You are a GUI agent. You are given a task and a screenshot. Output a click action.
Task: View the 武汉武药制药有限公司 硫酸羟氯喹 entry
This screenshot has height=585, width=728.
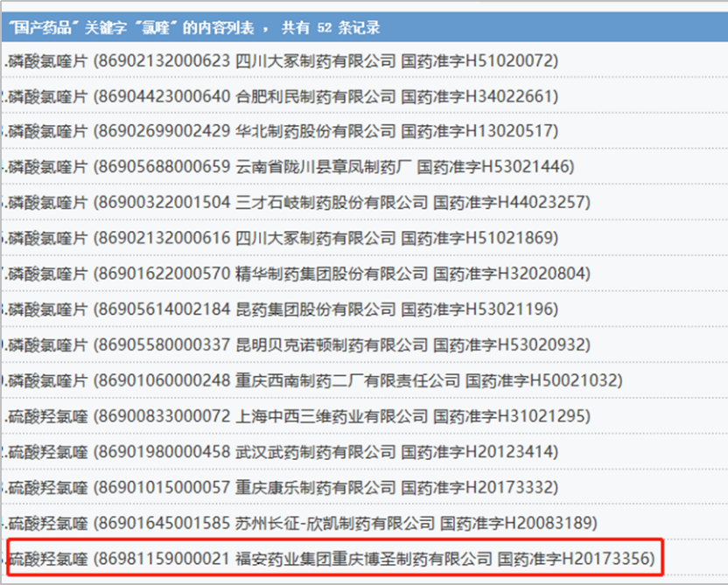click(280, 452)
